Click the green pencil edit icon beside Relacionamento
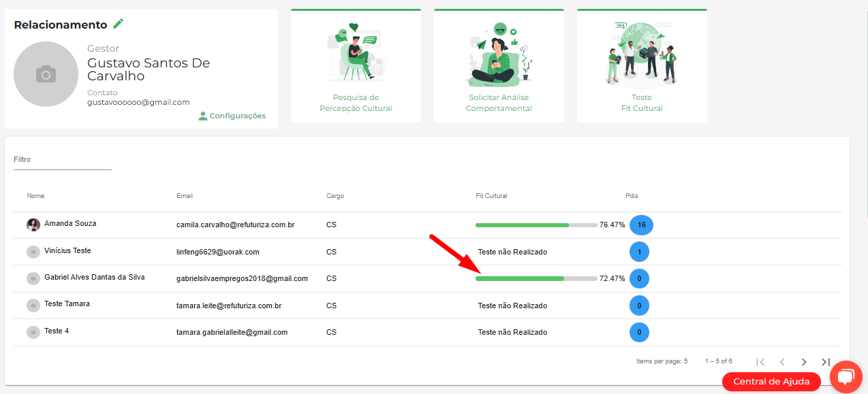This screenshot has height=394, width=868. tap(119, 24)
